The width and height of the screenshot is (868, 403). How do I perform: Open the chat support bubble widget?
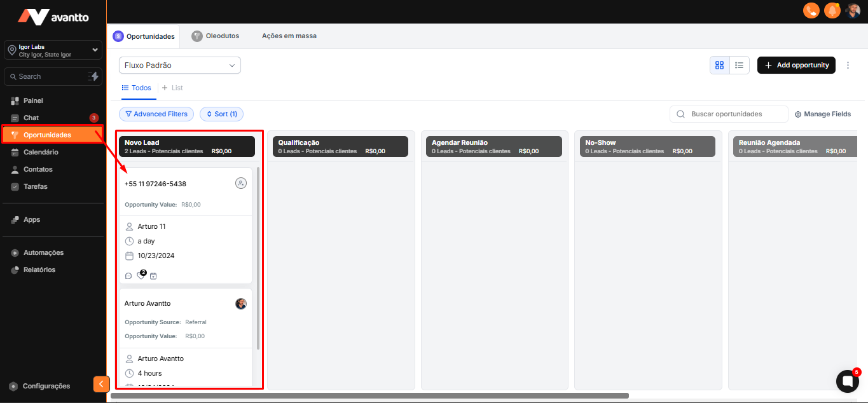click(847, 381)
